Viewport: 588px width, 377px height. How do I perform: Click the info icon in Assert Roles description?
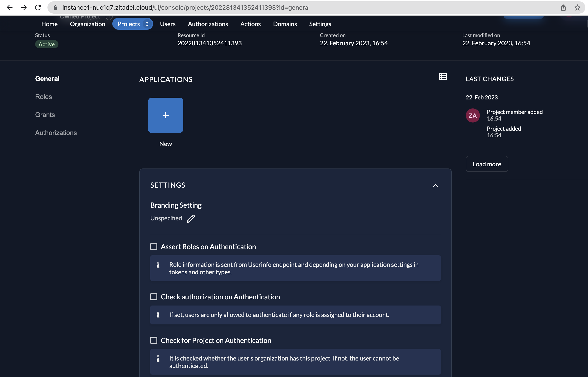click(x=158, y=265)
